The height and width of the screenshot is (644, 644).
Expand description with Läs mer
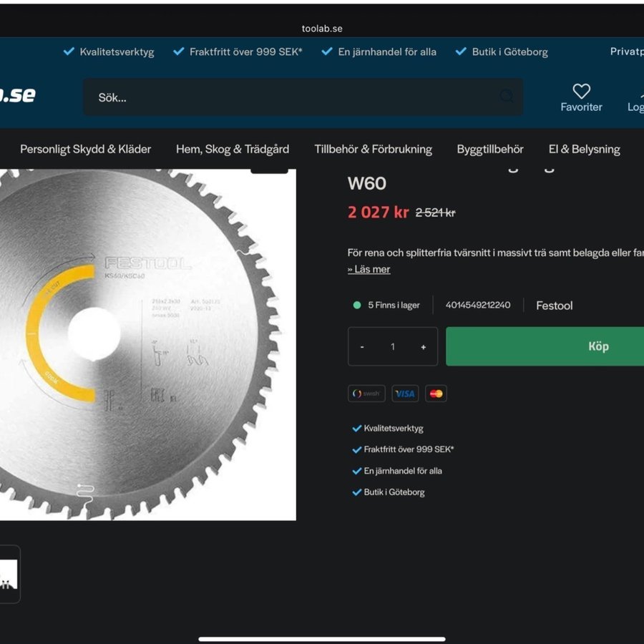coord(369,270)
